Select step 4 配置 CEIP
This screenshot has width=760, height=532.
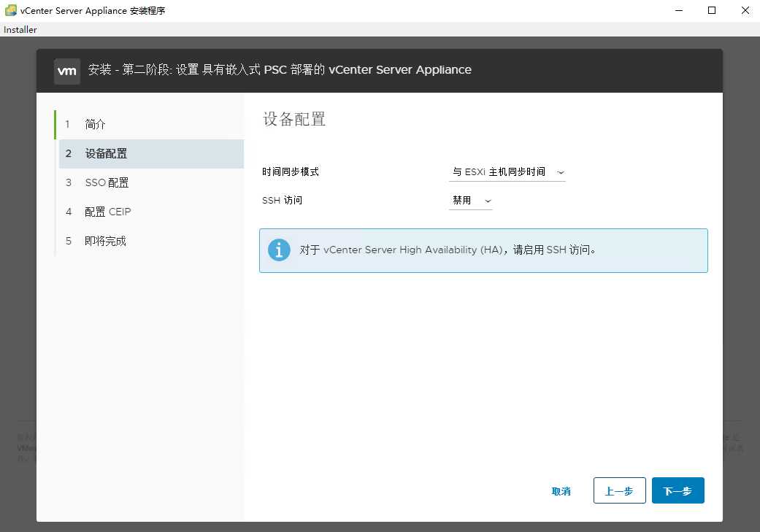[107, 212]
